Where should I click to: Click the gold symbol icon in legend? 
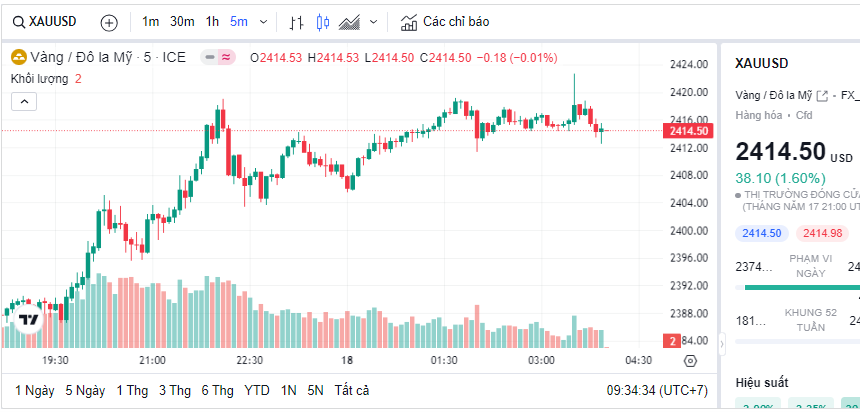pos(18,58)
